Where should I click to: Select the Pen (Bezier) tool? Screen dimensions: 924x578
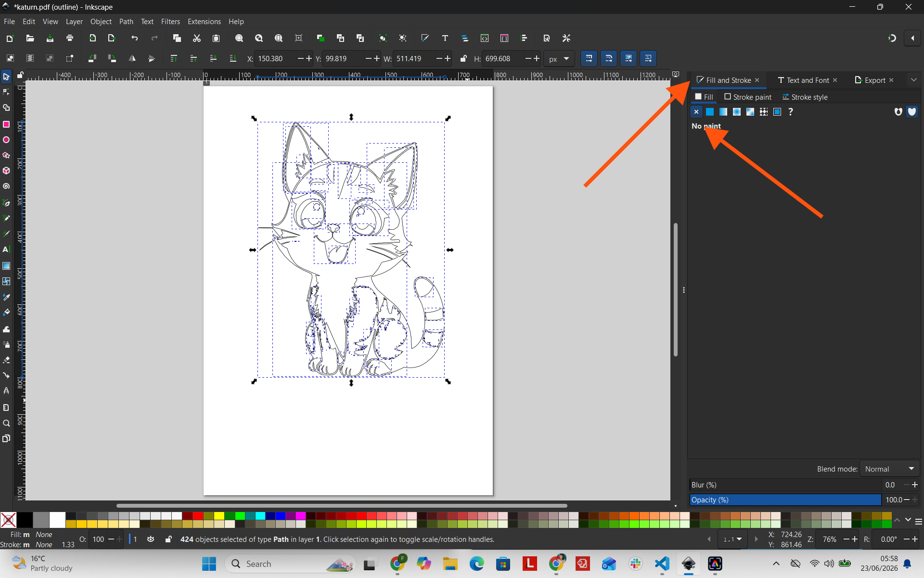(x=6, y=203)
